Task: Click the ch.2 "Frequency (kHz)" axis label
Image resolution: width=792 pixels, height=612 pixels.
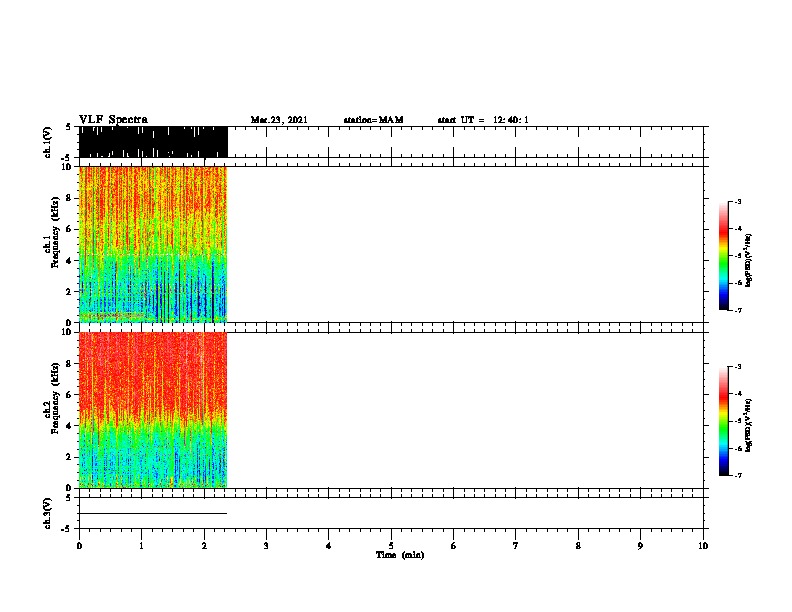Action: pyautogui.click(x=55, y=398)
